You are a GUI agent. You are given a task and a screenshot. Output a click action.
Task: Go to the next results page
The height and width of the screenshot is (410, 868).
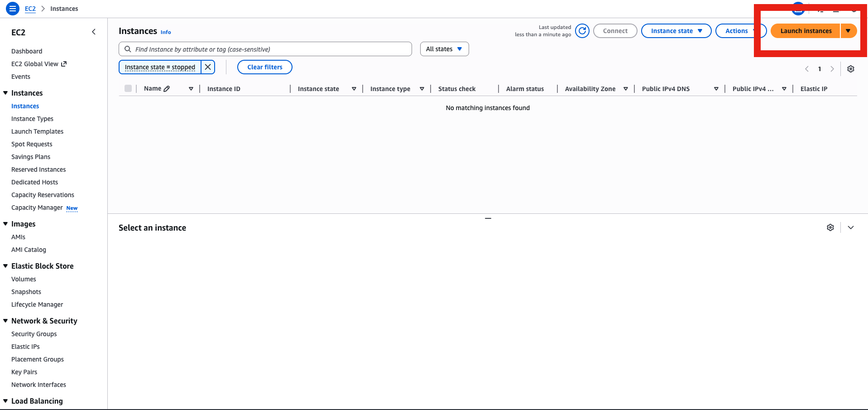tap(832, 69)
